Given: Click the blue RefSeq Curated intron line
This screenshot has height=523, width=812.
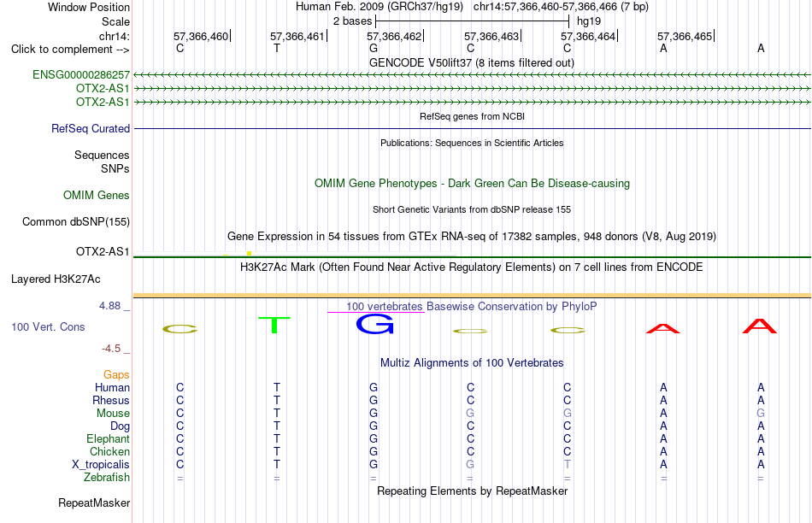Looking at the screenshot, I should [x=473, y=128].
